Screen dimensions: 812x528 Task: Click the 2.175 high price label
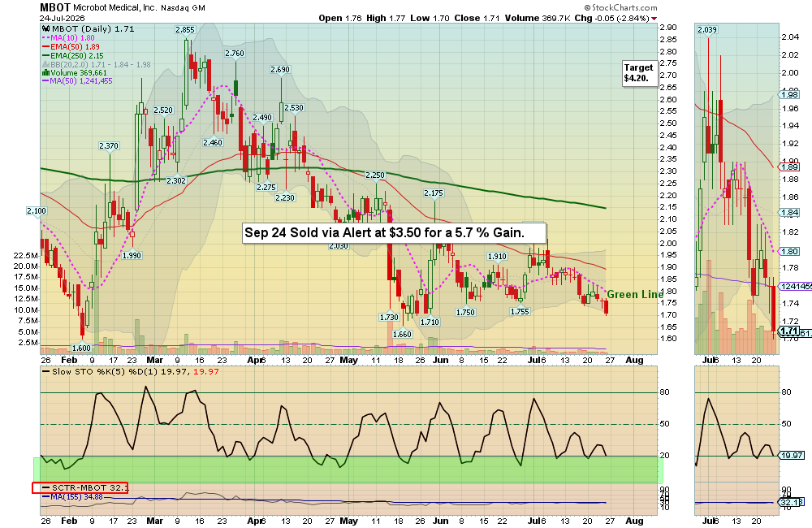point(434,193)
